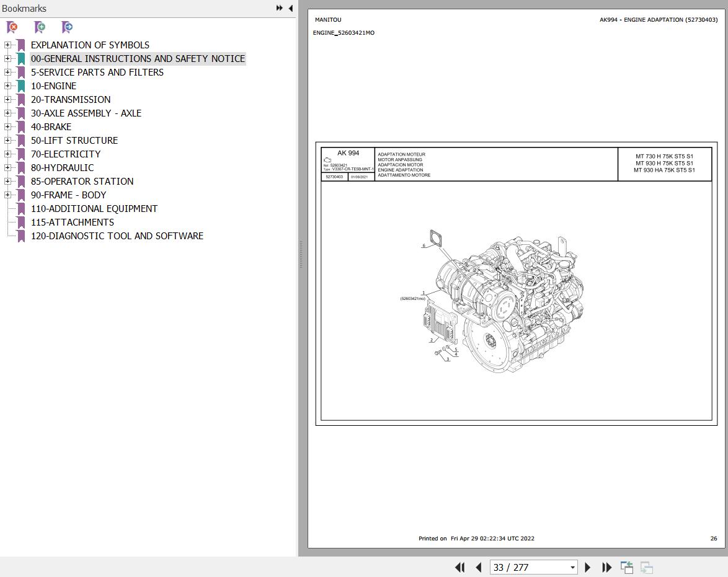Click the add new bookmark icon

pos(40,27)
